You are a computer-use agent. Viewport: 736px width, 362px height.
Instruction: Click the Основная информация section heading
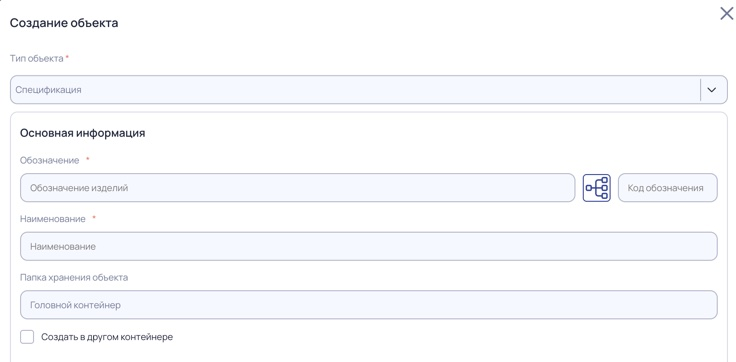click(x=82, y=133)
